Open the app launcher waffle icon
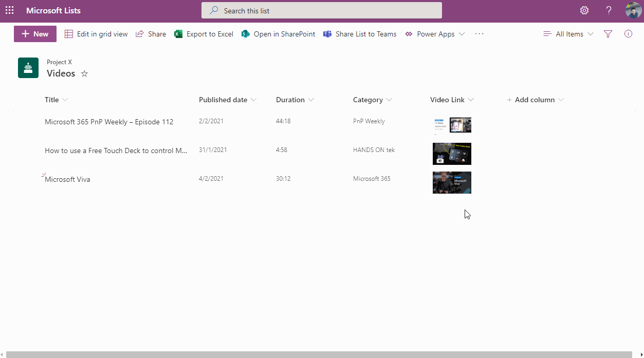The image size is (644, 358). [x=10, y=10]
